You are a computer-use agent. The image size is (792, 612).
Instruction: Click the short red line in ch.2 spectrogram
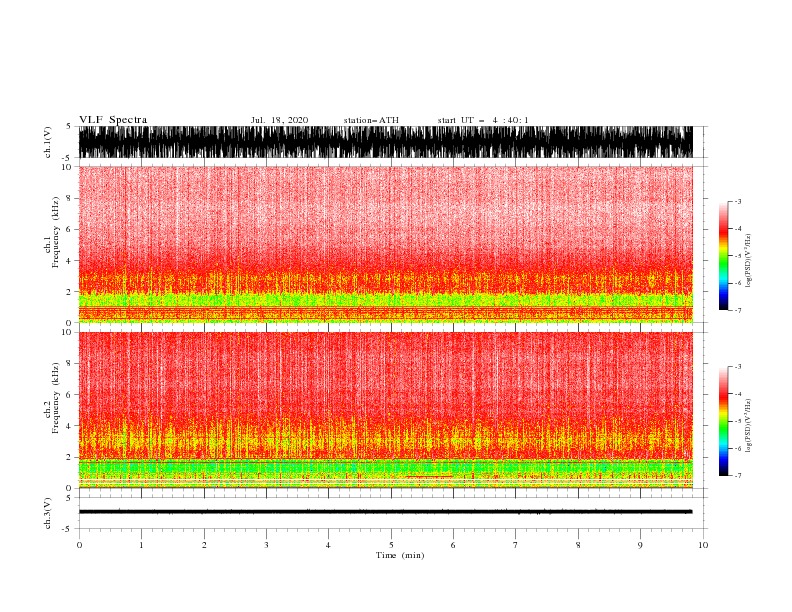(x=429, y=476)
